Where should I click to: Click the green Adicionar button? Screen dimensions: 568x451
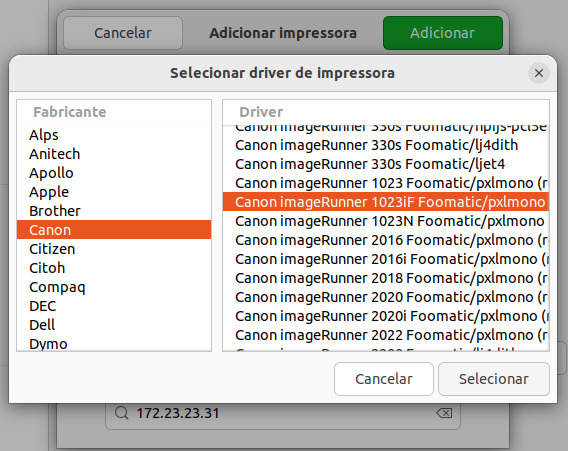pyautogui.click(x=443, y=33)
